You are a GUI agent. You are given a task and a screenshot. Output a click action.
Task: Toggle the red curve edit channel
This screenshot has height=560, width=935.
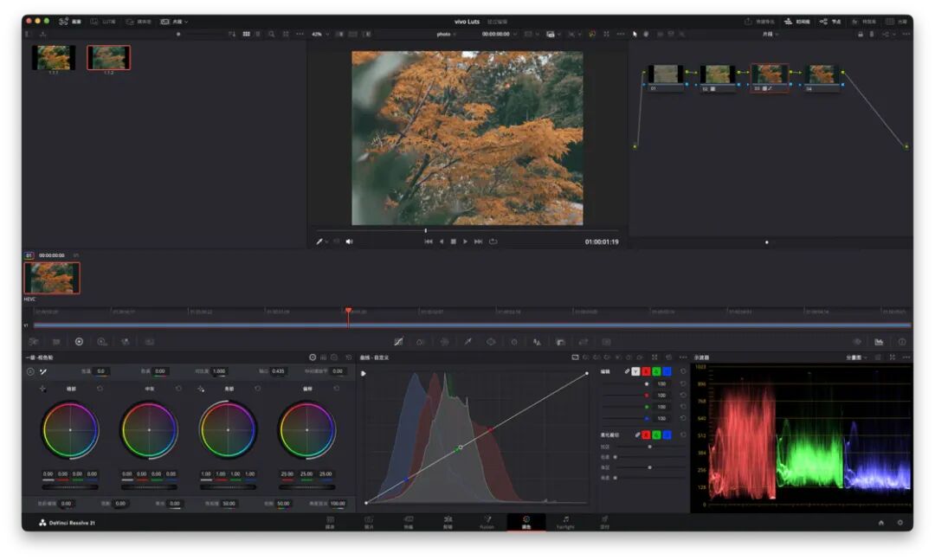[x=646, y=371]
